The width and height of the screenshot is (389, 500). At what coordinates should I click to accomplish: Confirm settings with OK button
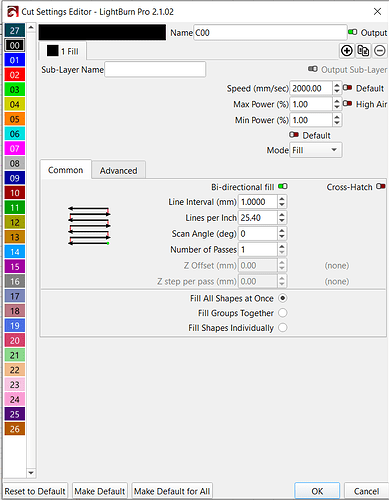tap(317, 491)
